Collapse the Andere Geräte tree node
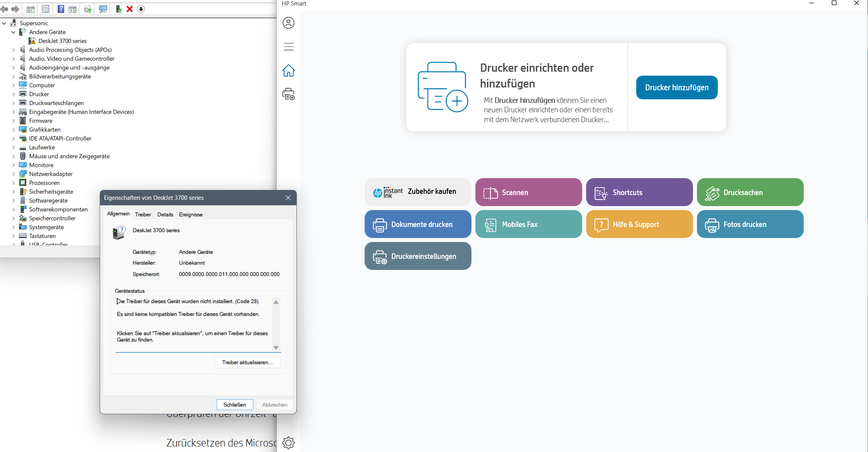Image resolution: width=868 pixels, height=452 pixels. (13, 32)
